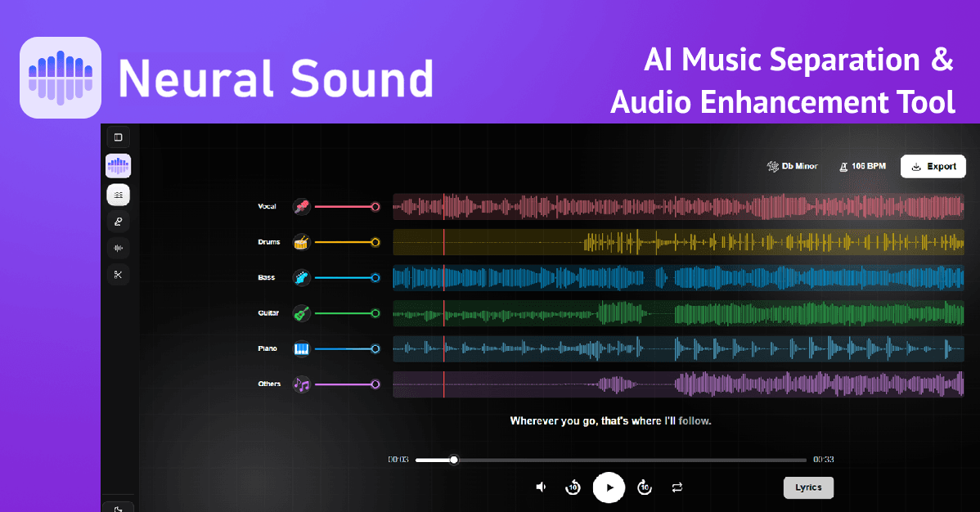Click the Piano track label
The image size is (980, 512).
click(267, 349)
